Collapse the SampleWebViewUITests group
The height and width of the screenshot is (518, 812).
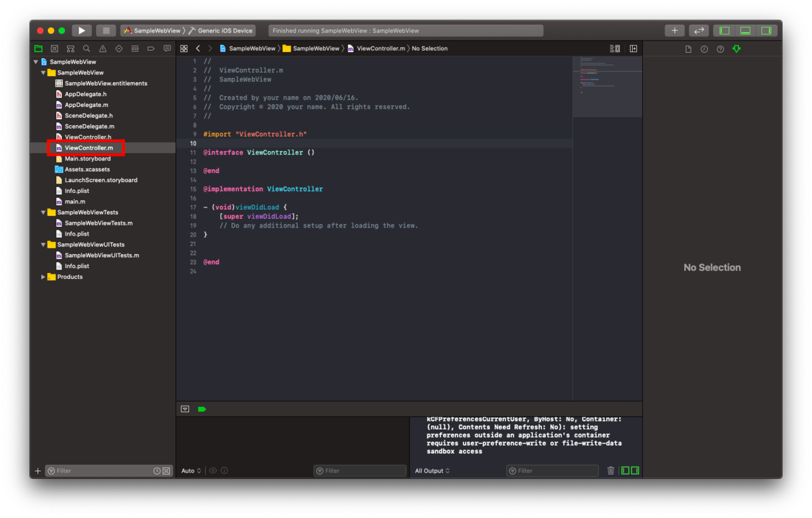[43, 244]
